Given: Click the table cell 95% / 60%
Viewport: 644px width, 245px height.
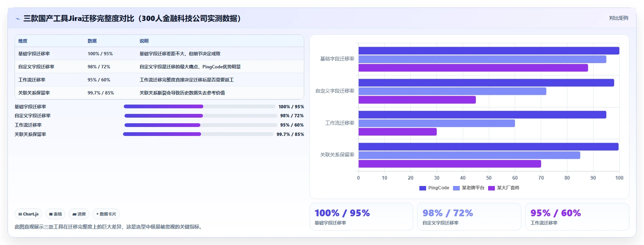Looking at the screenshot, I should 99,80.
